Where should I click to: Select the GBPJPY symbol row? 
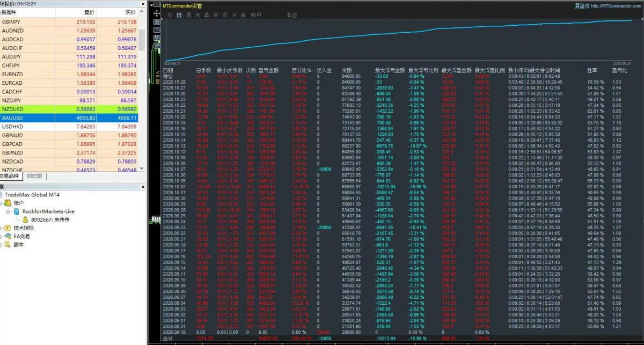tap(69, 22)
